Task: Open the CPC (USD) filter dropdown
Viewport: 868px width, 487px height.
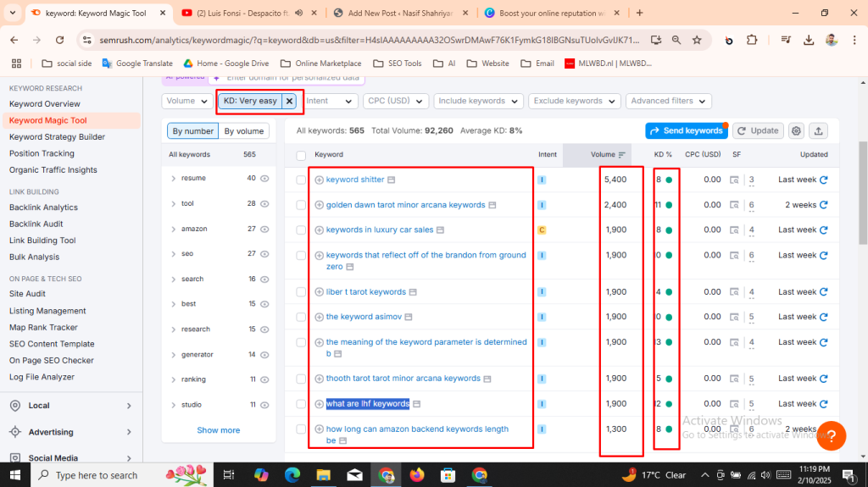Action: click(396, 101)
